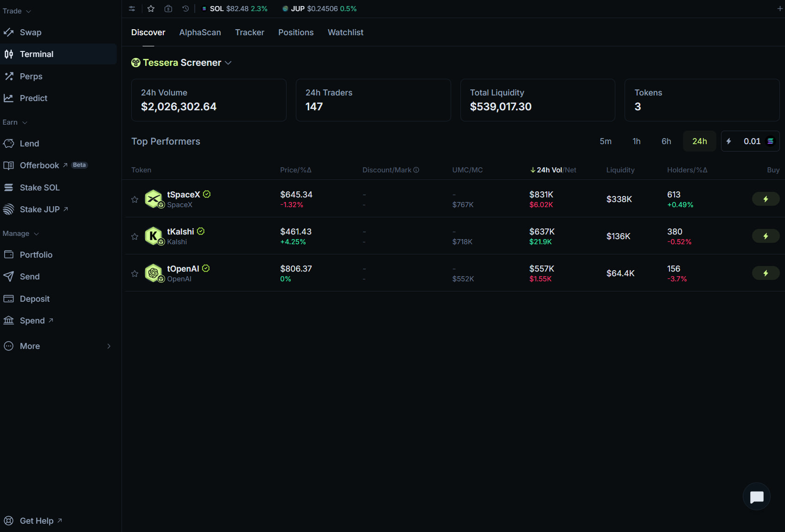Quick buy tSpaceX with lightning button
Viewport: 785px width, 532px height.
click(x=766, y=199)
